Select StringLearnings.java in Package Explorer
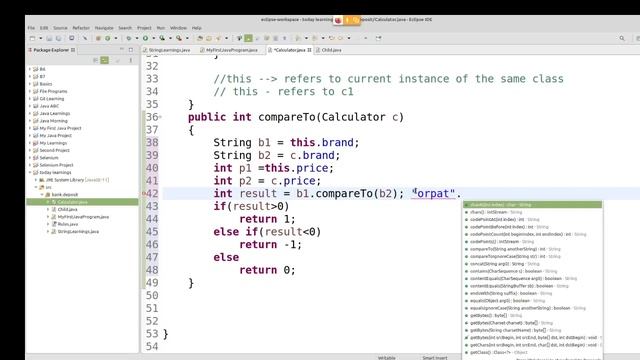 (x=78, y=231)
